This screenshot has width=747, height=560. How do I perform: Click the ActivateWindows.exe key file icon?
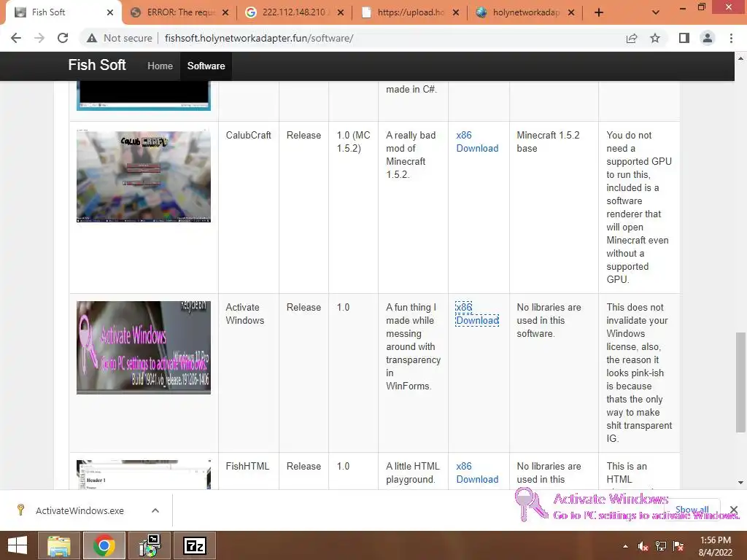[20, 510]
